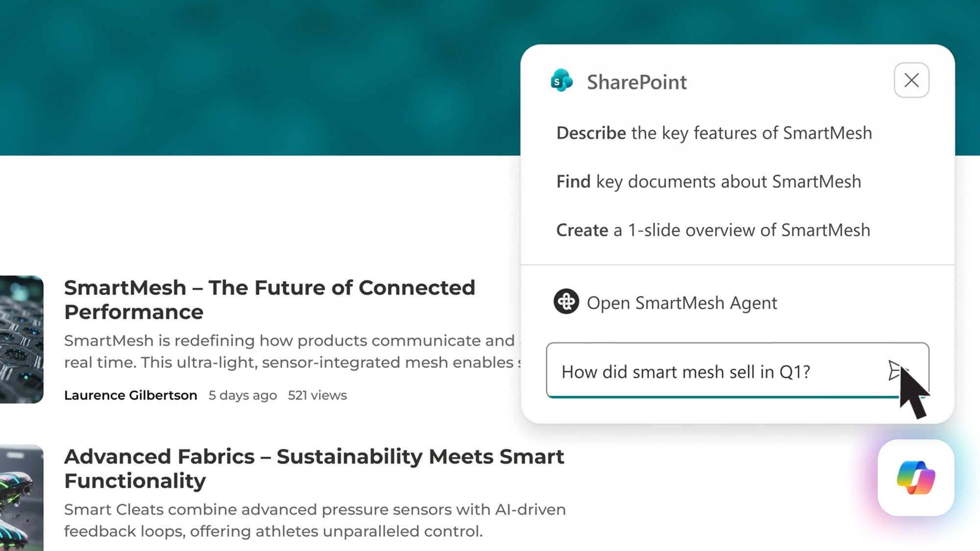Select 'Describe the key features of SmartMesh'
980x551 pixels.
(x=714, y=133)
